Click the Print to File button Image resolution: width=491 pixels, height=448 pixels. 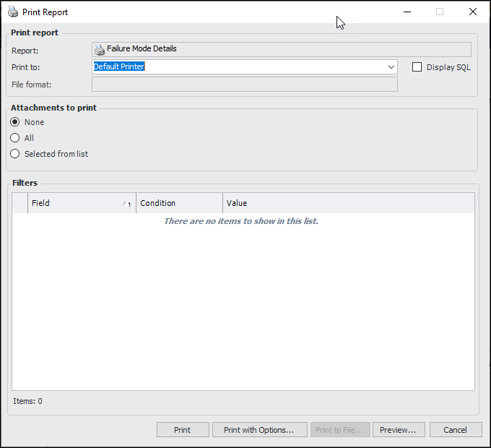[x=340, y=430]
